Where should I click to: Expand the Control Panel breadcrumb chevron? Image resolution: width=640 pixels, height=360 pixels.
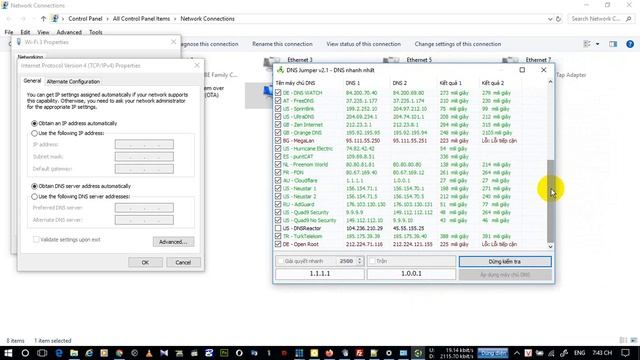click(107, 19)
